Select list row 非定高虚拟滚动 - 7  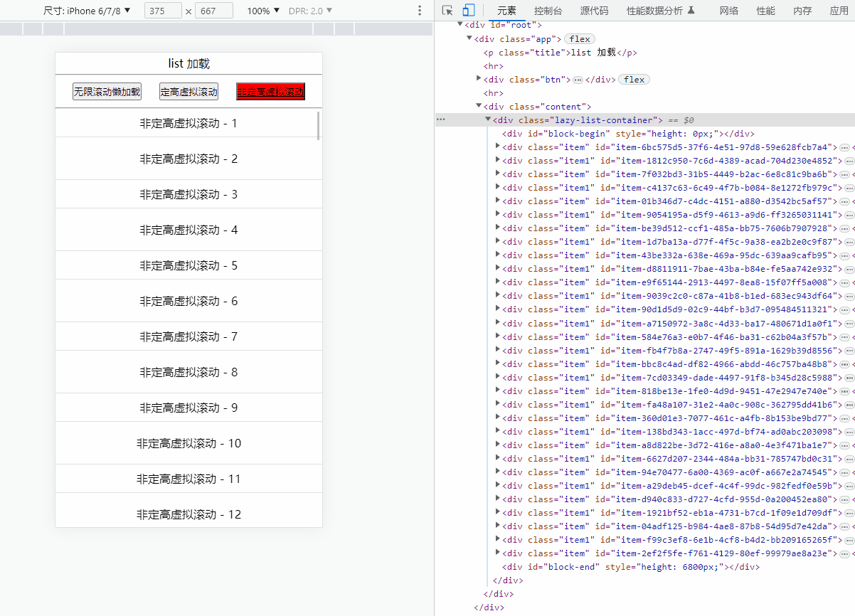pos(188,336)
